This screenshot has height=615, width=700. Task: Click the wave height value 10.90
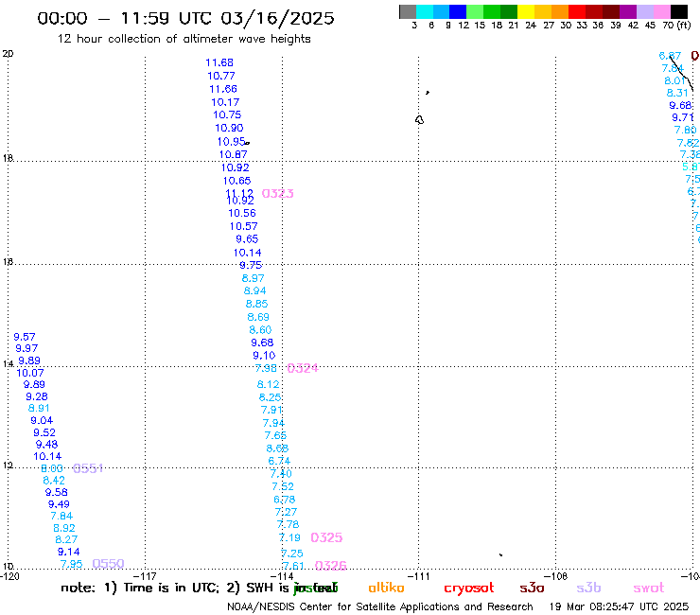229,128
